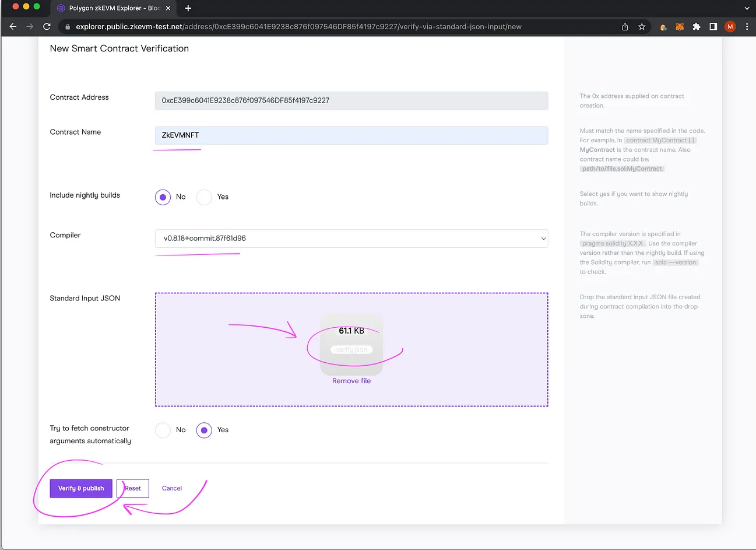The width and height of the screenshot is (756, 550).
Task: Switch to the Polygon zkEVM Explorer tab
Action: tap(111, 8)
